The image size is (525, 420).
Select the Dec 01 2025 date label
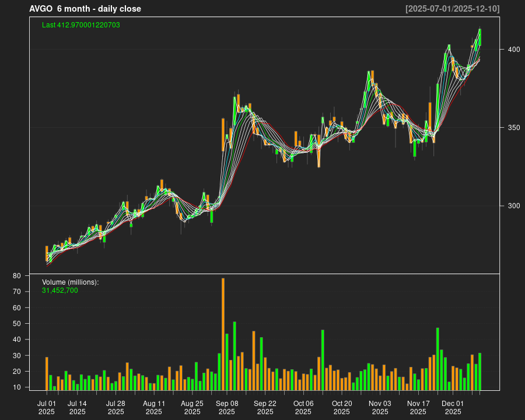pyautogui.click(x=453, y=407)
